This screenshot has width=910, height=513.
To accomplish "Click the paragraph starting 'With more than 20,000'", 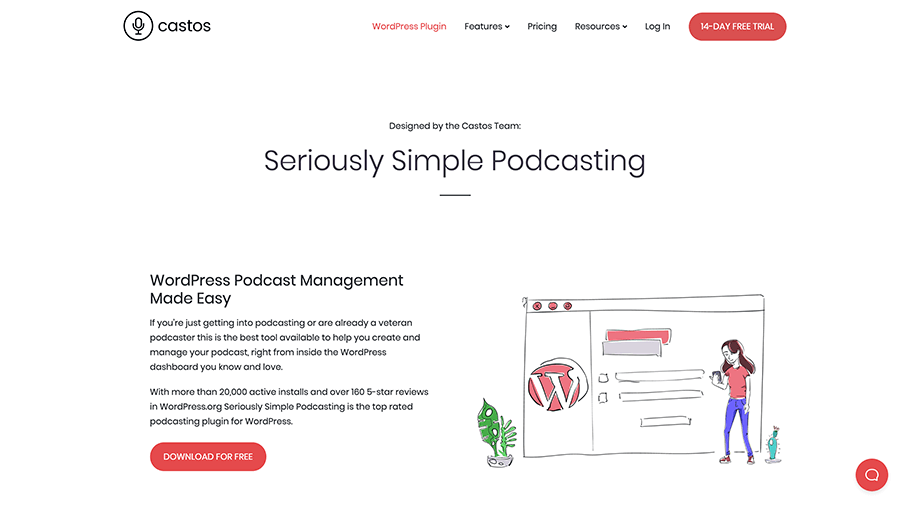I will [x=289, y=406].
